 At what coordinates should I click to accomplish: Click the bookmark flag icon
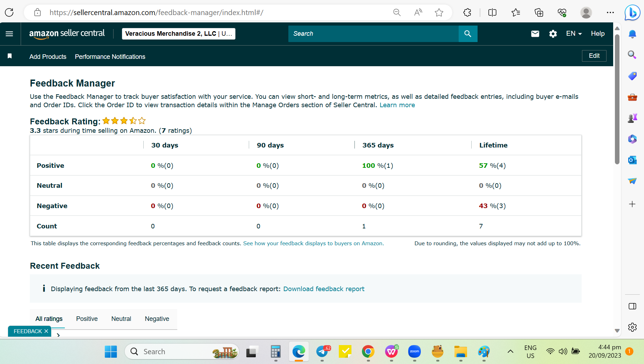click(10, 56)
